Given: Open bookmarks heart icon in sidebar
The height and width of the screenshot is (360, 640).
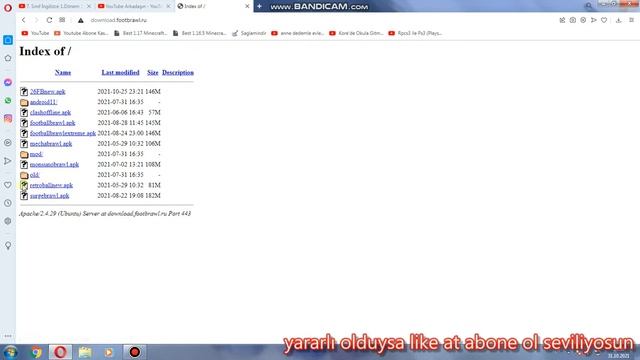Looking at the screenshot, I should pos(8,185).
